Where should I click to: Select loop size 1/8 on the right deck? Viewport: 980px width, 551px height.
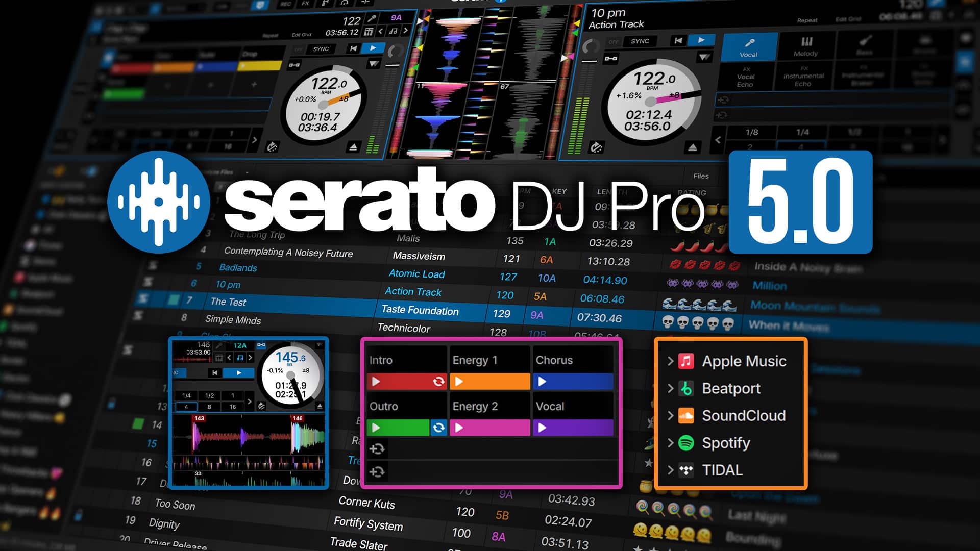pyautogui.click(x=752, y=132)
